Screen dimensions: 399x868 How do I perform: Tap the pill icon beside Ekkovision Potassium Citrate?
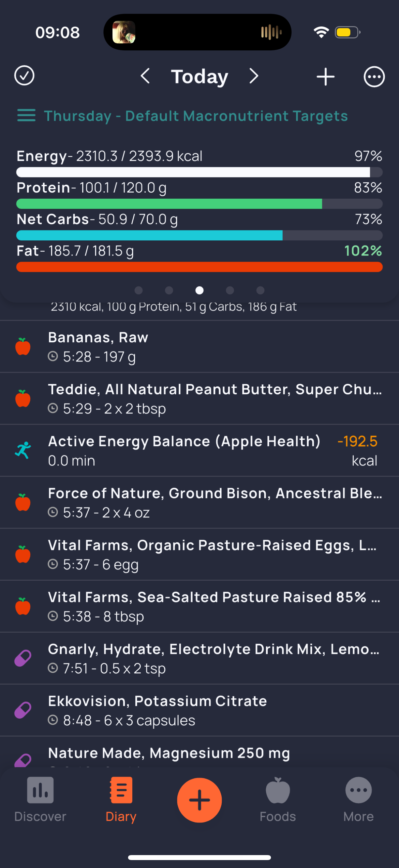[23, 710]
